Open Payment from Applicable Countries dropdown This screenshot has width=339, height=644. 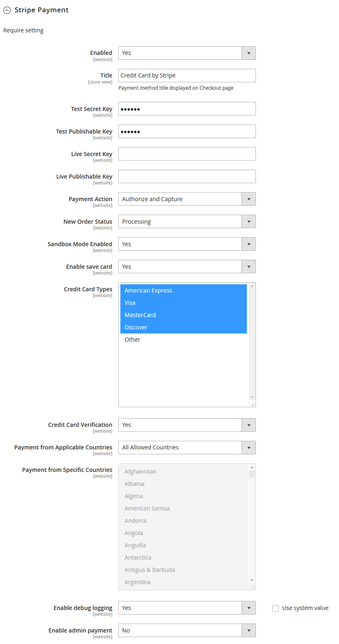pos(187,448)
